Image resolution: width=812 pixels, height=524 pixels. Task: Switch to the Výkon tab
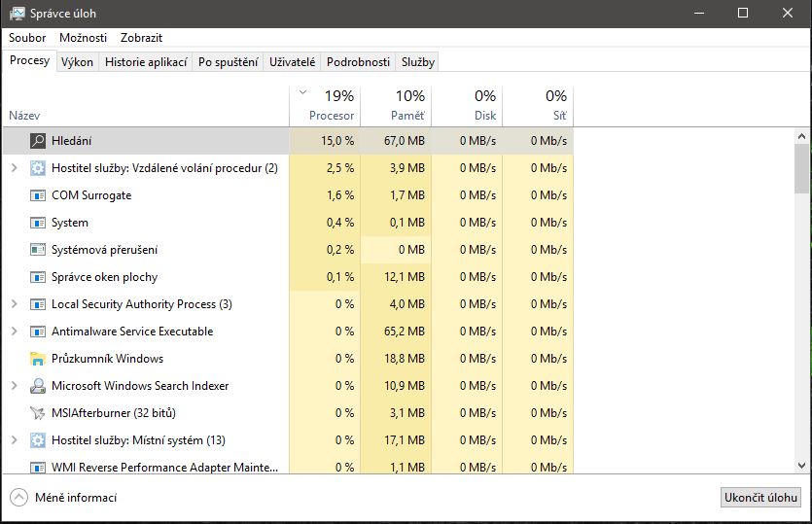[77, 62]
